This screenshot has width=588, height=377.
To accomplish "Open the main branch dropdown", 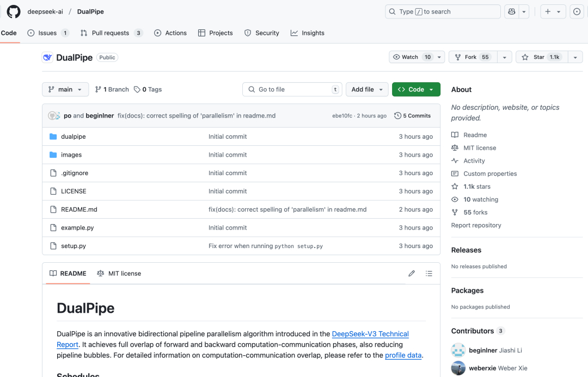I will [x=65, y=90].
